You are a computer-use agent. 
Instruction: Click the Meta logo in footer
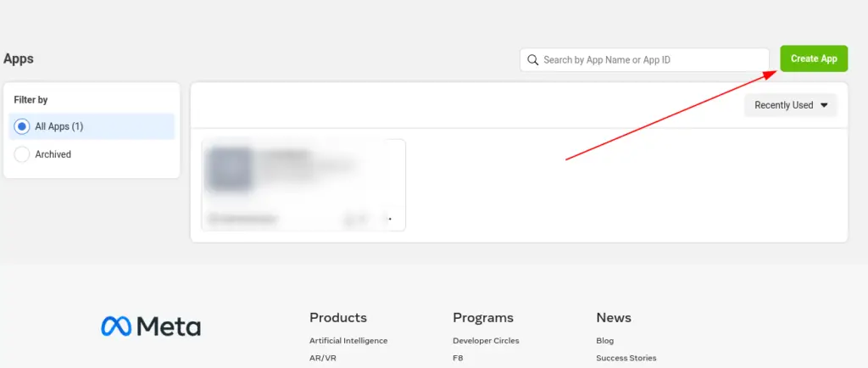[x=151, y=326]
